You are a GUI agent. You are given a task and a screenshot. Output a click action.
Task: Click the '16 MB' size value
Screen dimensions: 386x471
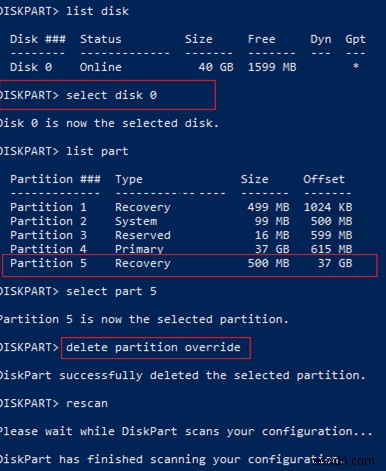272,235
